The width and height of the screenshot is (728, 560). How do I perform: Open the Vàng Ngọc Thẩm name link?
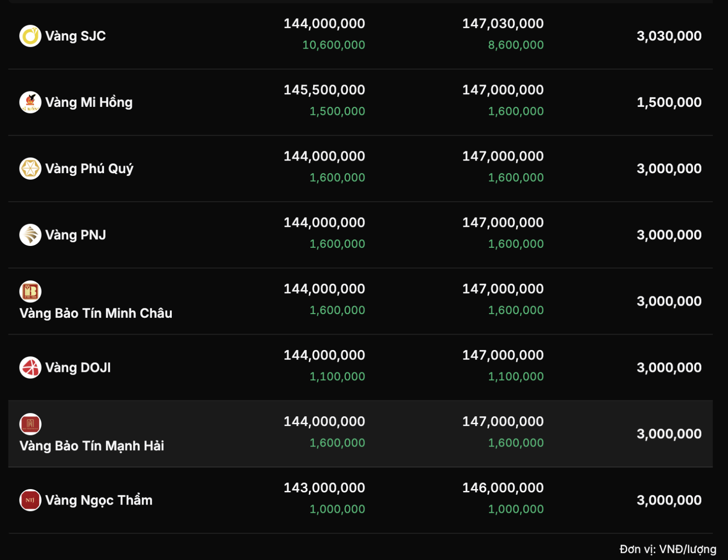(x=99, y=500)
